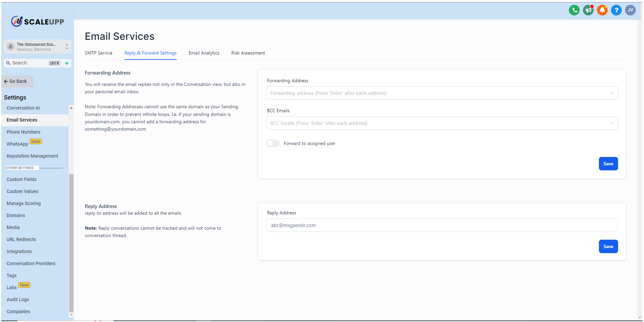Open Conversation Providers settings
The image size is (644, 322).
click(31, 264)
